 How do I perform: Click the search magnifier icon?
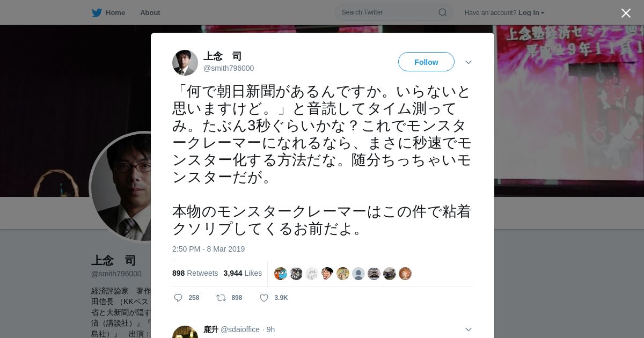coord(443,12)
